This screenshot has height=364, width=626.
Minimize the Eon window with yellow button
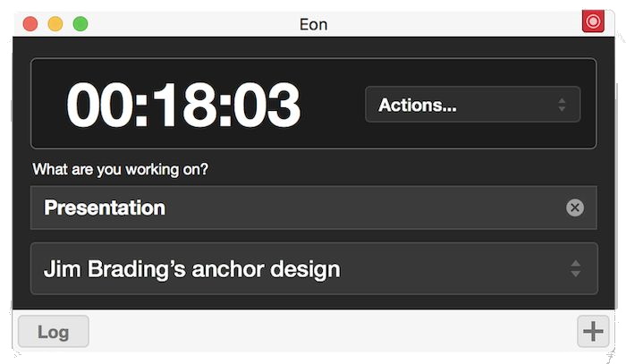(55, 24)
